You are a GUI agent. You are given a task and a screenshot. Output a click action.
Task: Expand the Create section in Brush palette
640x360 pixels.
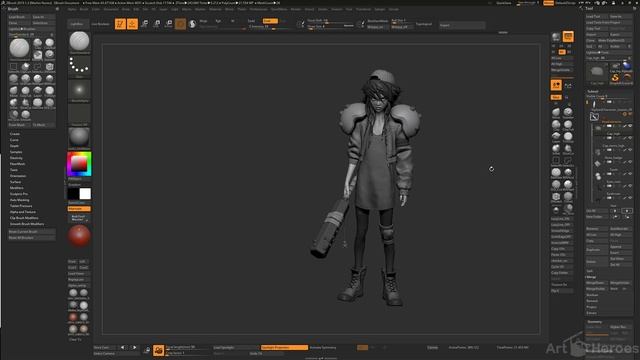(x=15, y=134)
